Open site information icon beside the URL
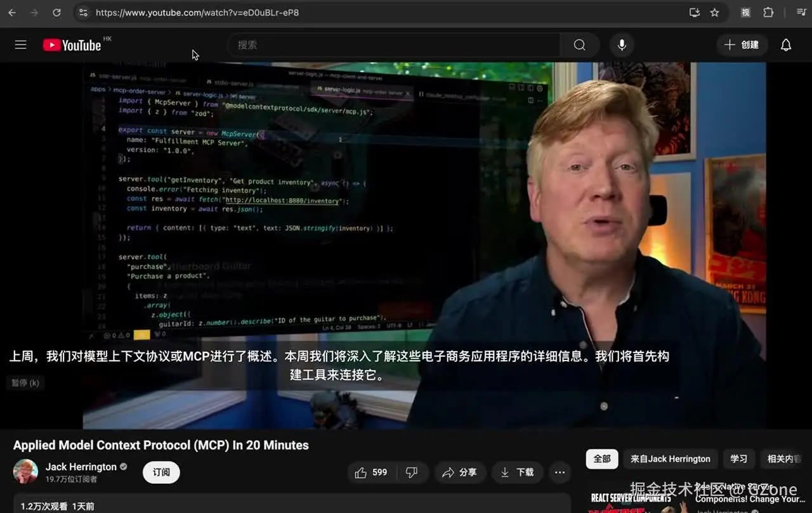This screenshot has width=812, height=513. [x=82, y=13]
